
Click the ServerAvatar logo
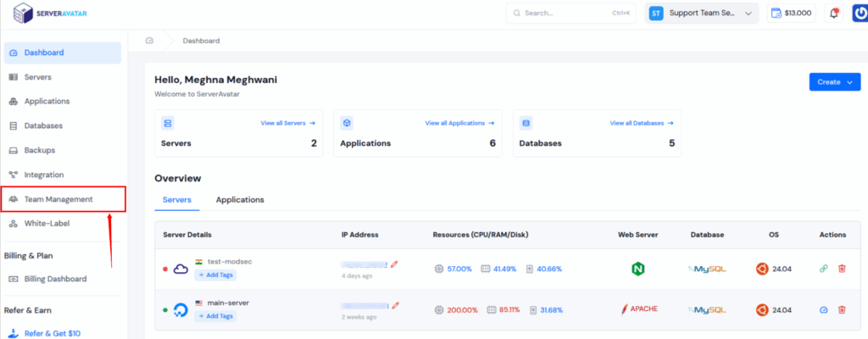pyautogui.click(x=49, y=14)
